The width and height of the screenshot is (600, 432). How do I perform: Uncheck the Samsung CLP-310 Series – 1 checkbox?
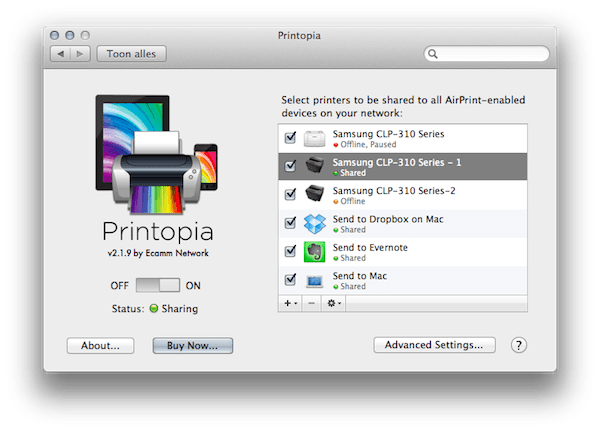tap(290, 166)
